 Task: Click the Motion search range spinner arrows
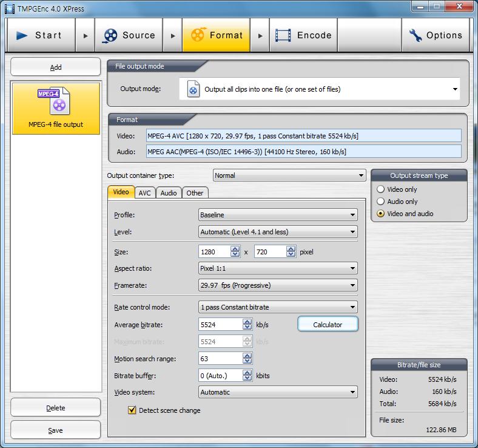247,359
